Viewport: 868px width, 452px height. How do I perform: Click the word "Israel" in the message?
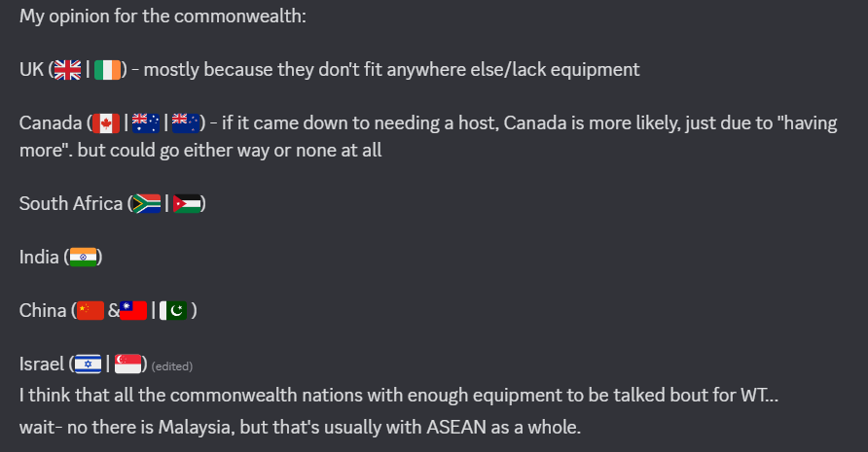pyautogui.click(x=42, y=365)
